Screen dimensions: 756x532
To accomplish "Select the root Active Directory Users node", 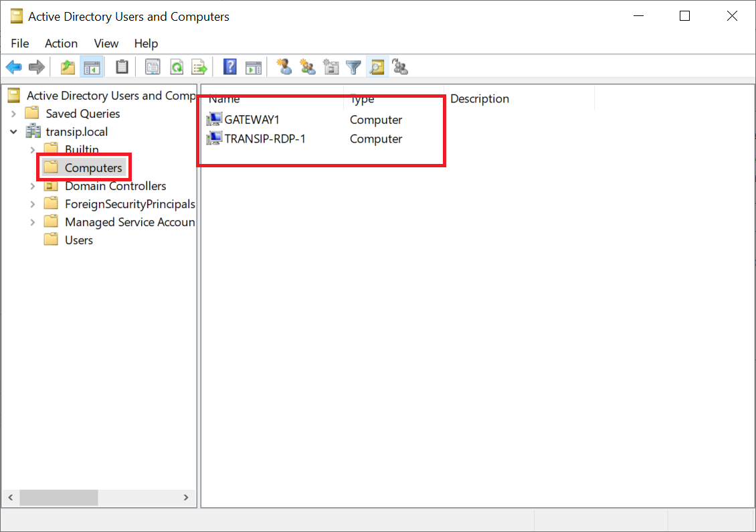I will click(x=111, y=96).
